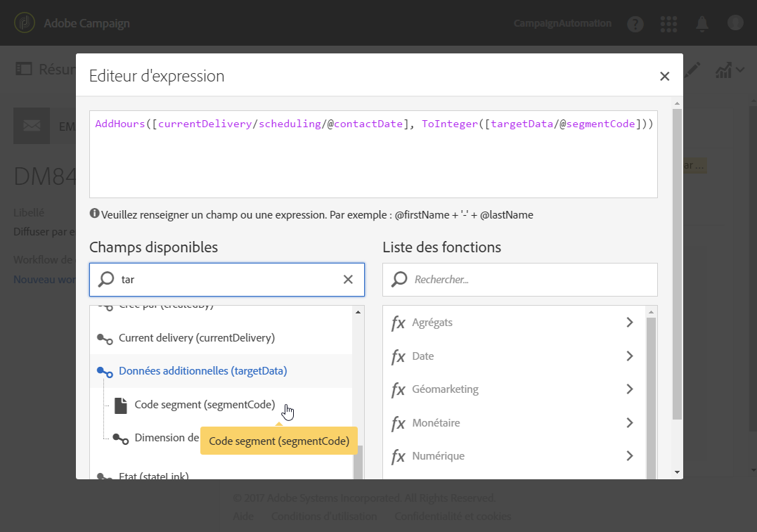The height and width of the screenshot is (532, 757).
Task: Select Données additionnelles (targetData) node
Action: click(202, 371)
